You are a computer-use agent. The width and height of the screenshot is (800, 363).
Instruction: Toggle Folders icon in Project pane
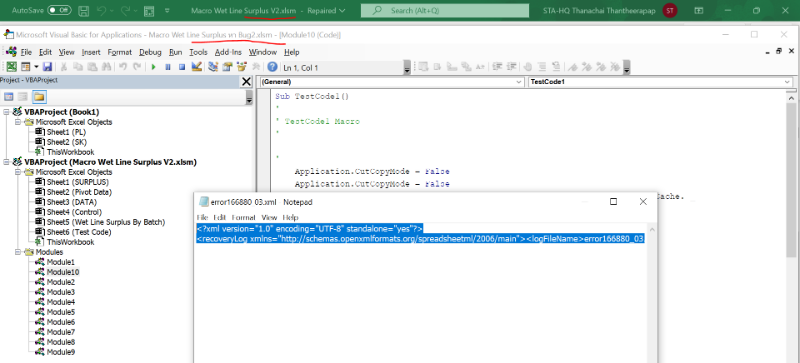point(40,96)
